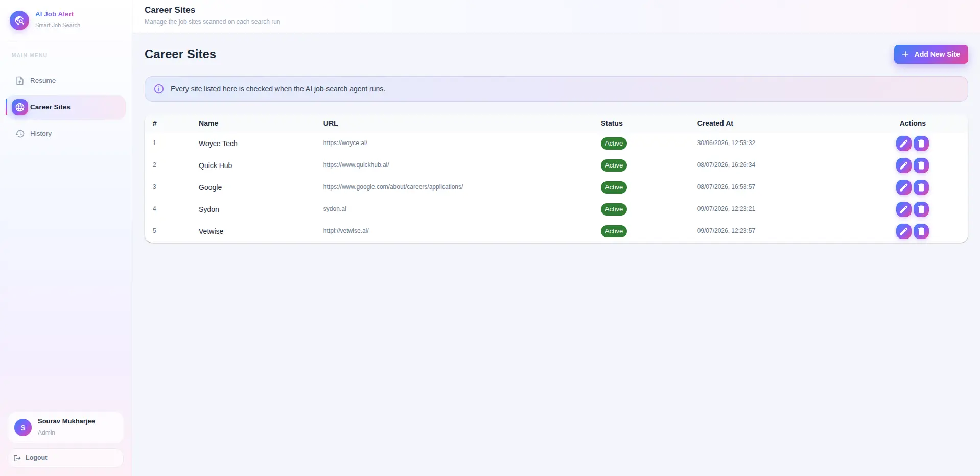Screen dimensions: 980x476
Task: Click the Active badge for Woyce Tech
Action: [614, 144]
